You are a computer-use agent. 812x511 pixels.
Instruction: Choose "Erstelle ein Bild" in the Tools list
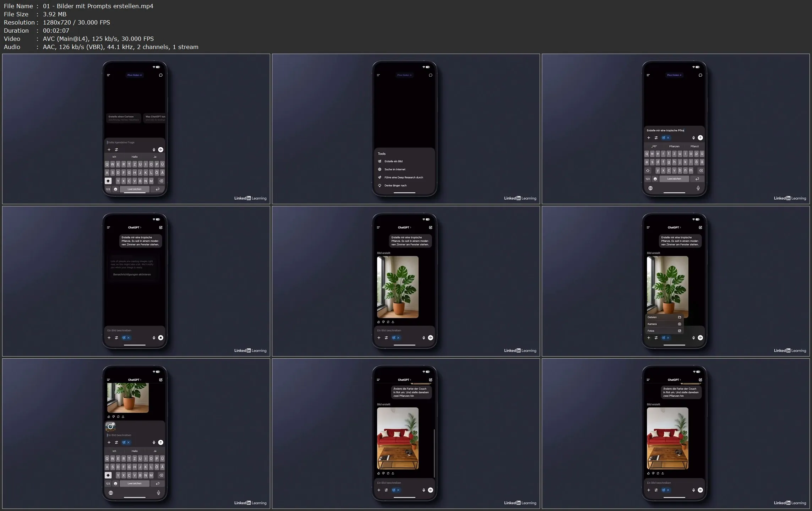(x=404, y=161)
